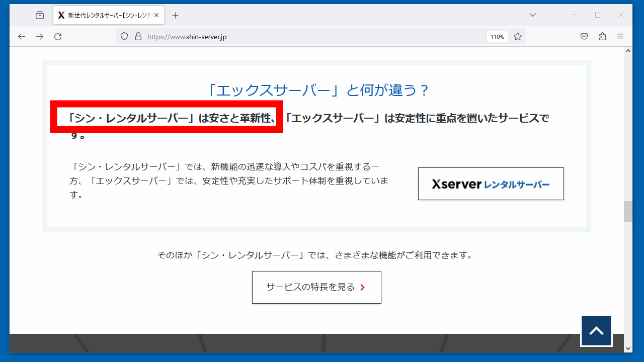644x362 pixels.
Task: Expand the list all tabs dropdown
Action: pyautogui.click(x=533, y=15)
